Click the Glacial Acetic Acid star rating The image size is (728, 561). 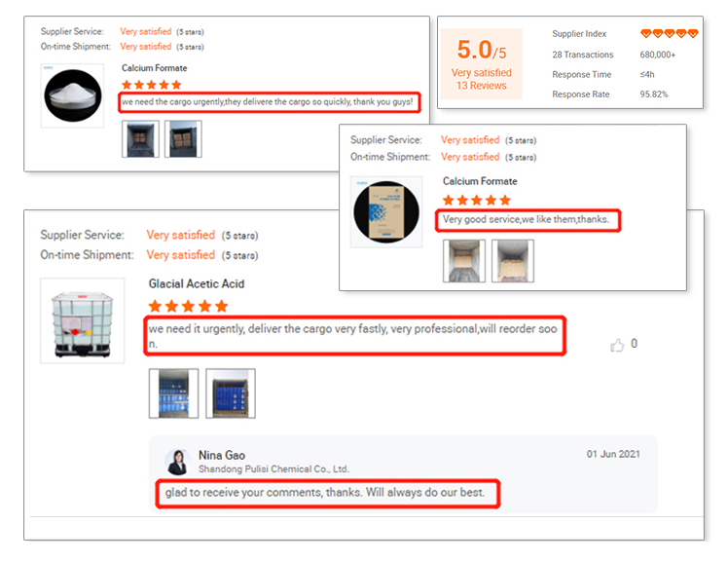(x=188, y=306)
